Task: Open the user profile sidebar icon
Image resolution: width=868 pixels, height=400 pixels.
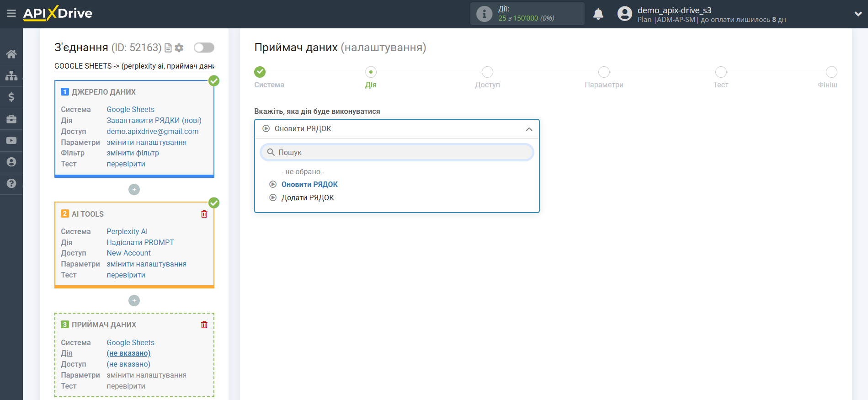Action: (11, 162)
